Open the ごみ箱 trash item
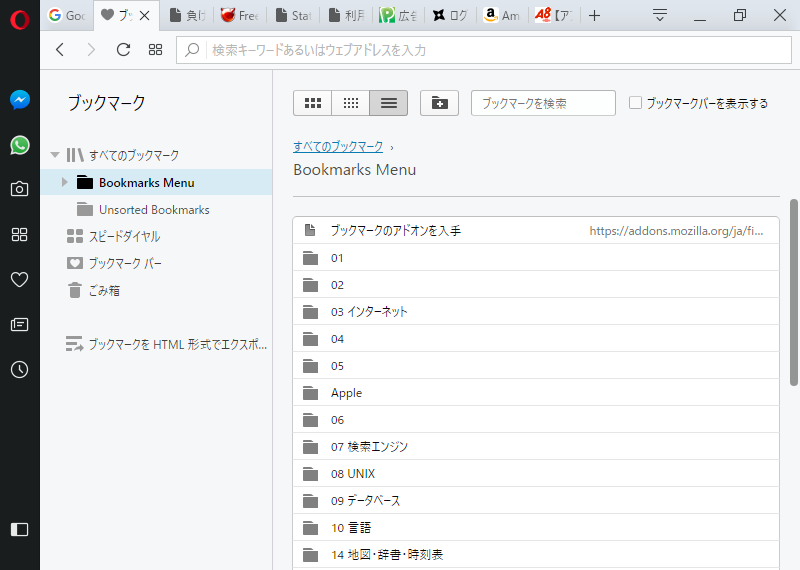Image resolution: width=800 pixels, height=570 pixels. 104,290
